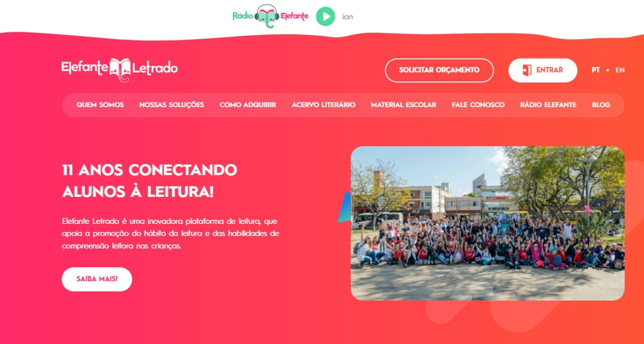Switch language to EN
The image size is (644, 344).
(620, 70)
